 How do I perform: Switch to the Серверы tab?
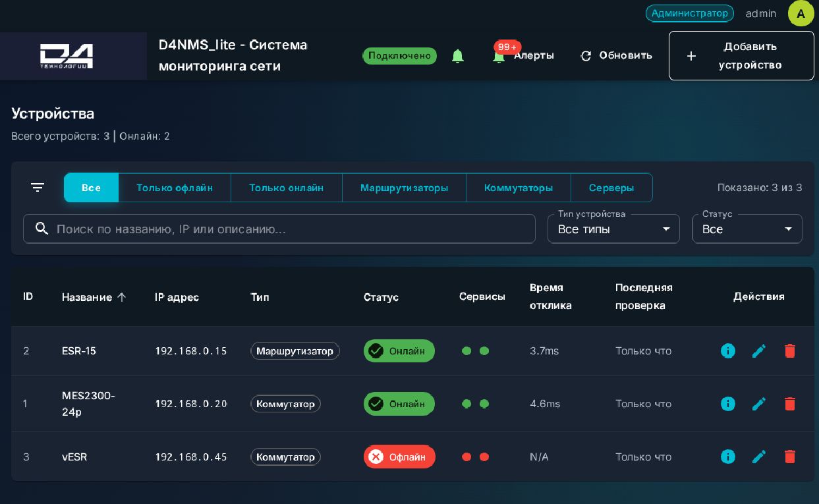pos(611,188)
